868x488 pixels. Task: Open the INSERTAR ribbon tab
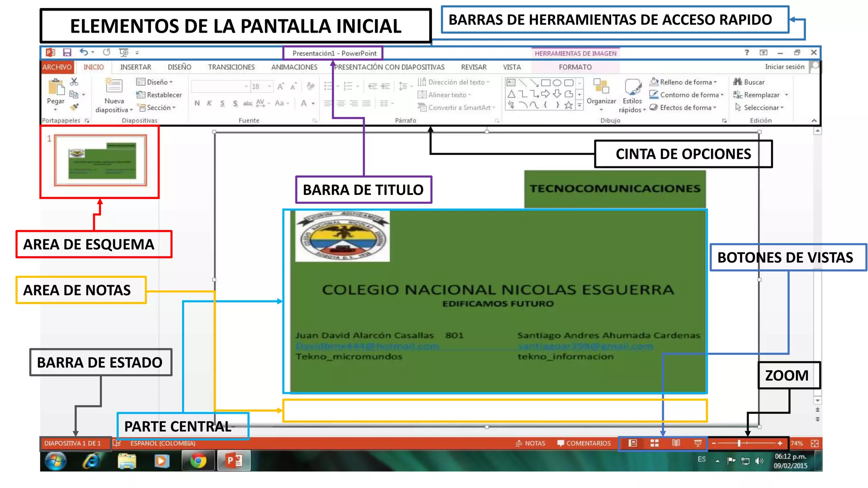pos(136,67)
